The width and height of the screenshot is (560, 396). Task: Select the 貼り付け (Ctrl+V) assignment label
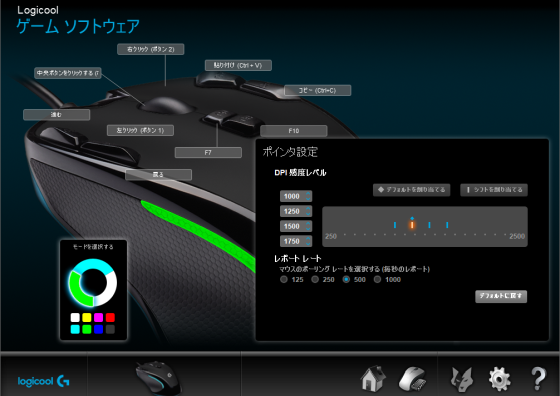point(238,65)
